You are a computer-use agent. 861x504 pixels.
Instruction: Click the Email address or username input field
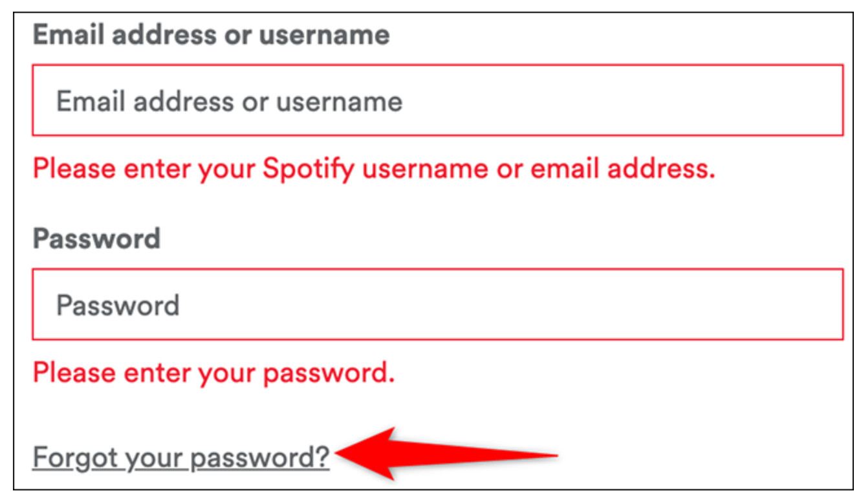click(437, 100)
